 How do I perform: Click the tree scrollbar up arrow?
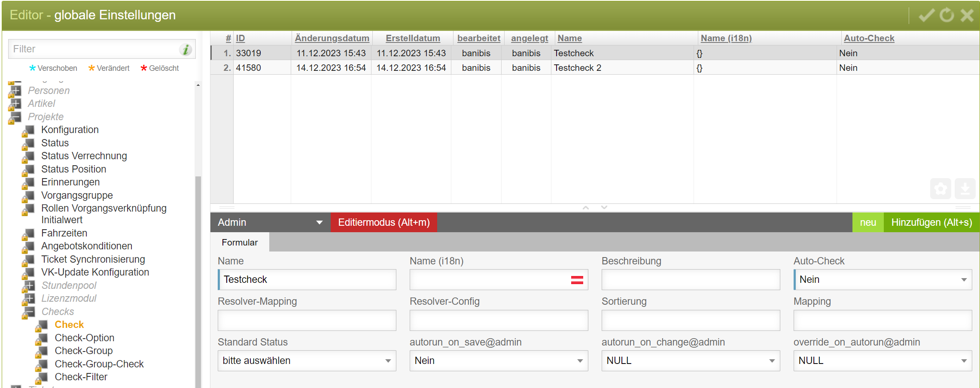coord(198,85)
